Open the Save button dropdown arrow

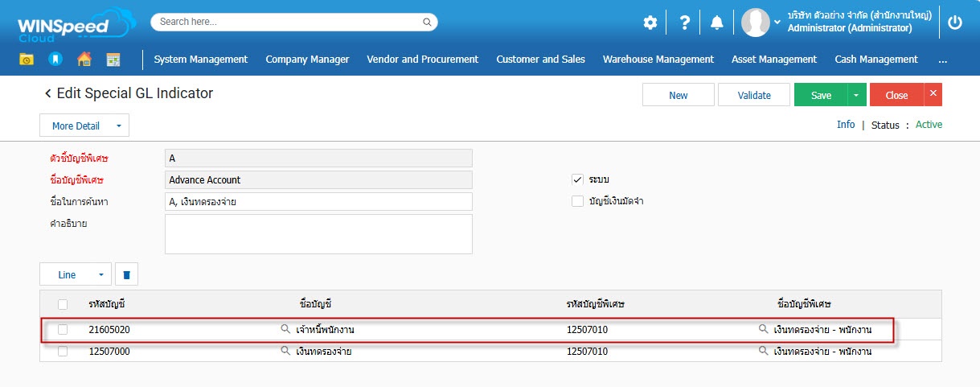pos(855,95)
